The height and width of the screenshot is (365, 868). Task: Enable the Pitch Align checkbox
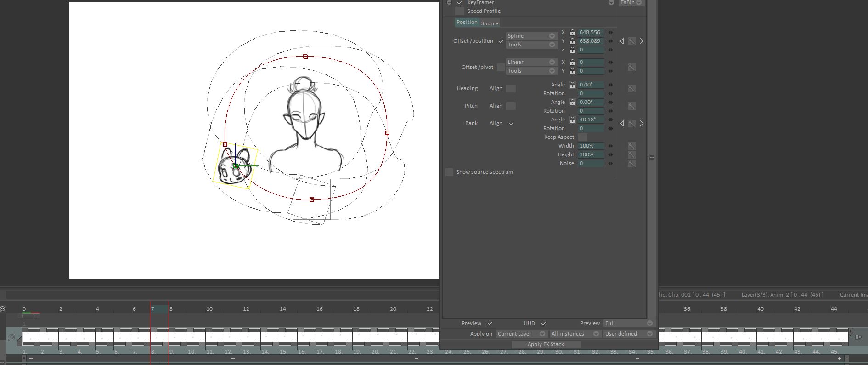pos(511,106)
